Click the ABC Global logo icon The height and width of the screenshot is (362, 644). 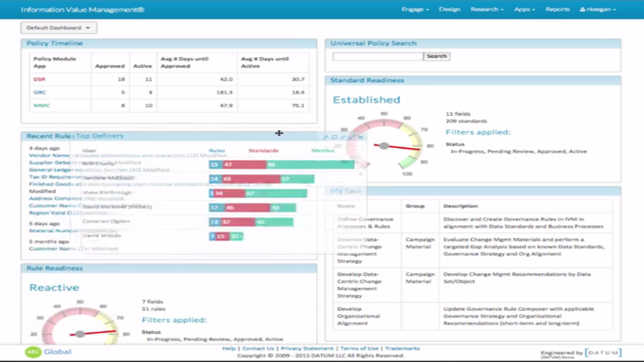tap(33, 352)
